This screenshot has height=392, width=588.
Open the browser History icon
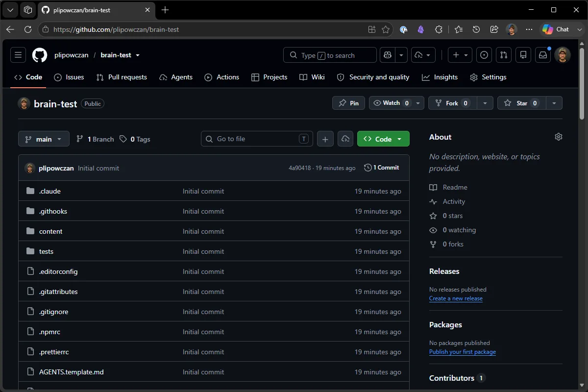pos(476,29)
